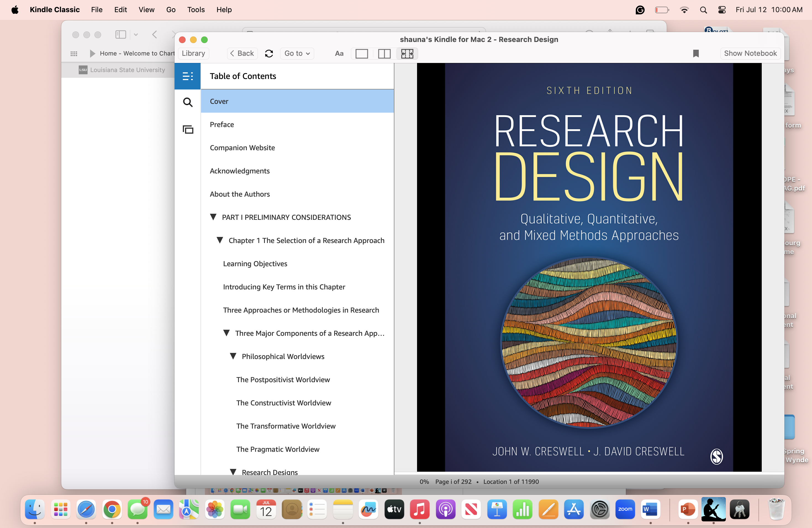Collapse Chapter 1 The Selection of a Research Approach

click(220, 240)
